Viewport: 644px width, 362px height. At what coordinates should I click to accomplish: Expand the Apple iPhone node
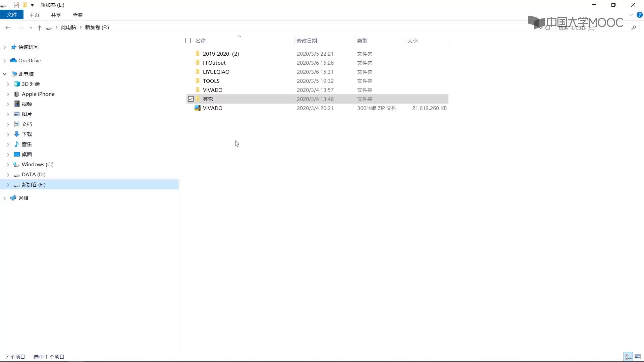(8, 94)
